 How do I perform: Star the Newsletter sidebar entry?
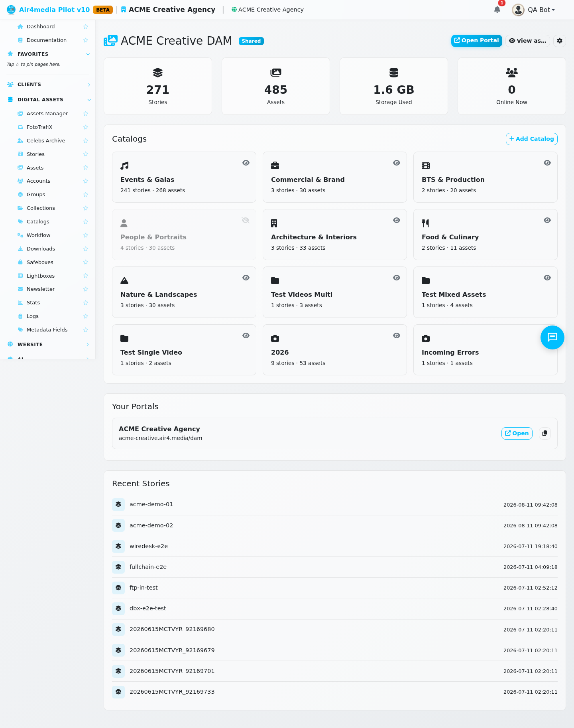pos(86,289)
